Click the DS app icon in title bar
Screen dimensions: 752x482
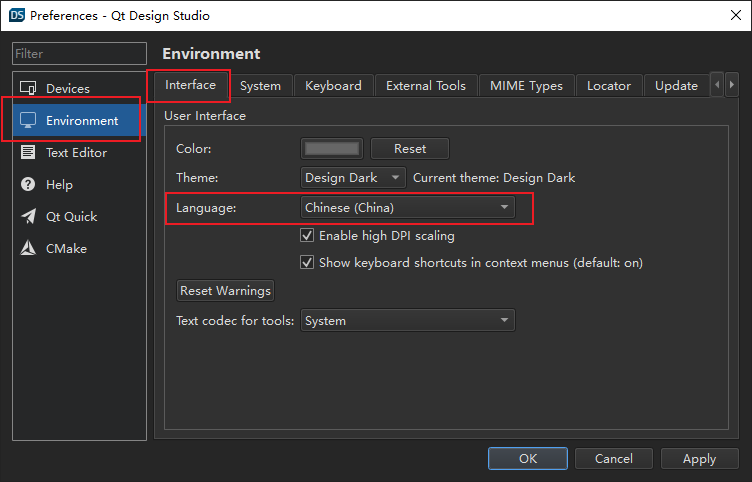click(x=16, y=16)
